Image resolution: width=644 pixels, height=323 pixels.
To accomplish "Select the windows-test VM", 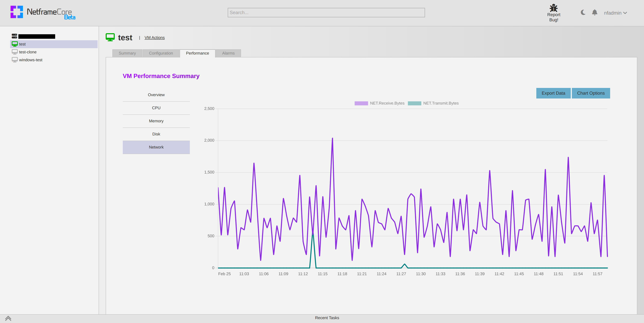I will (x=31, y=60).
